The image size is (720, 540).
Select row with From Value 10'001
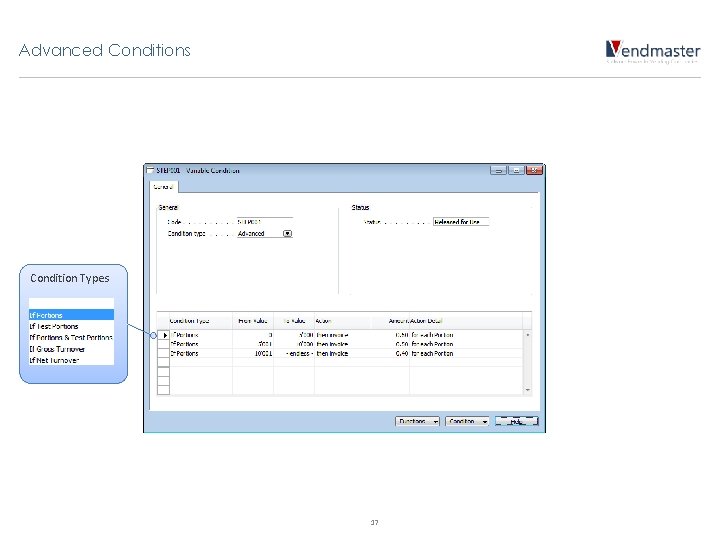(x=340, y=354)
